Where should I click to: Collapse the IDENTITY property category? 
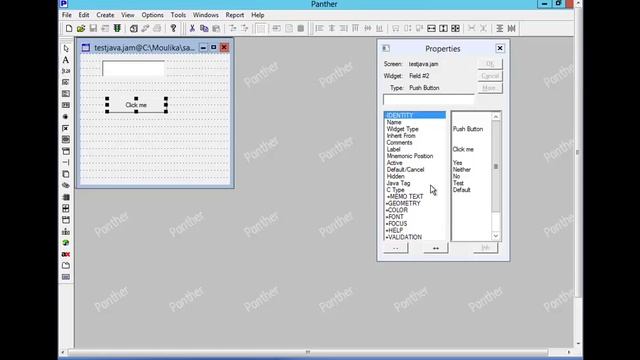click(x=415, y=116)
